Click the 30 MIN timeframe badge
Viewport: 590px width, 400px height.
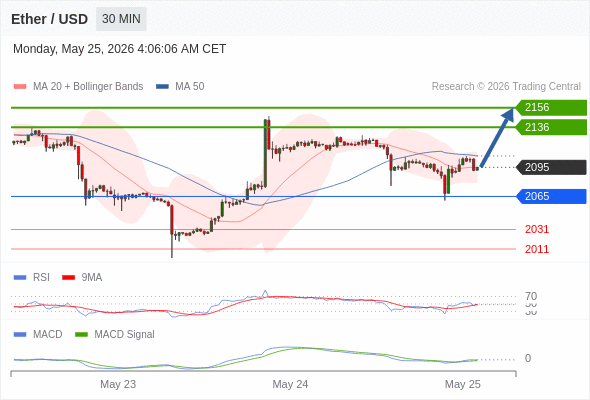tap(121, 19)
